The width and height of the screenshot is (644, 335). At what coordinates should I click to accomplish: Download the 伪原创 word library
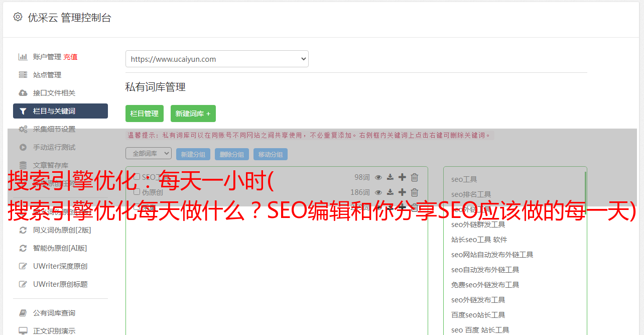click(x=390, y=192)
